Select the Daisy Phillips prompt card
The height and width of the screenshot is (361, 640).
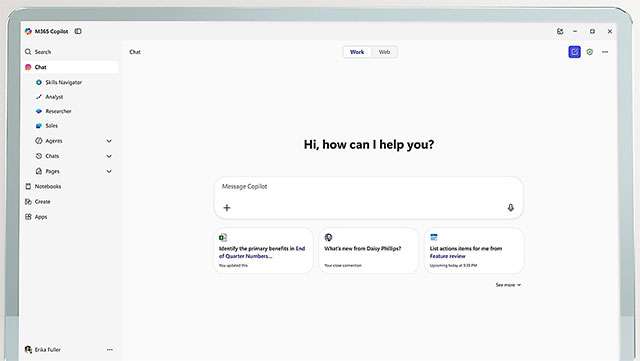(369, 251)
